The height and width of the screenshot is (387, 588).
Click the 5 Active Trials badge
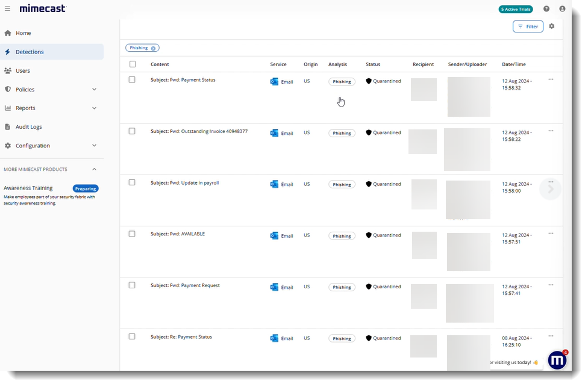(x=516, y=9)
